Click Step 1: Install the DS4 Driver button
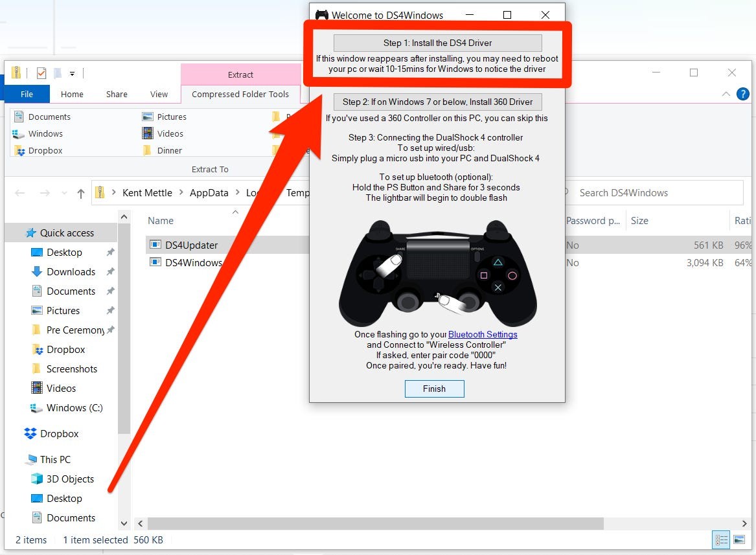 437,43
